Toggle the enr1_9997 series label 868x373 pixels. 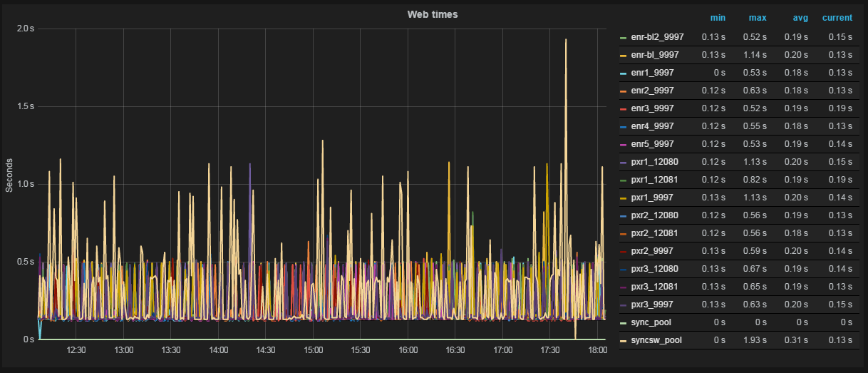653,73
